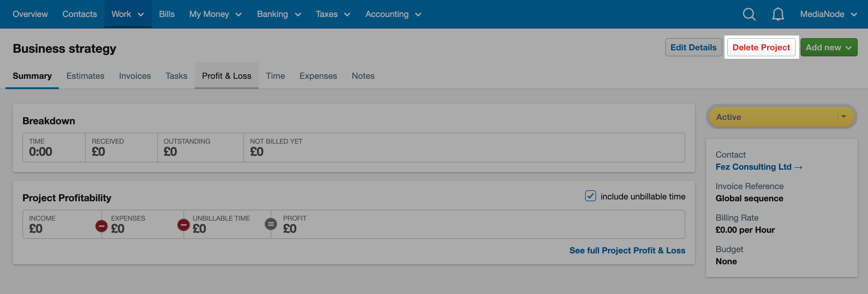868x294 pixels.
Task: Switch to the Invoices tab
Action: pyautogui.click(x=135, y=76)
